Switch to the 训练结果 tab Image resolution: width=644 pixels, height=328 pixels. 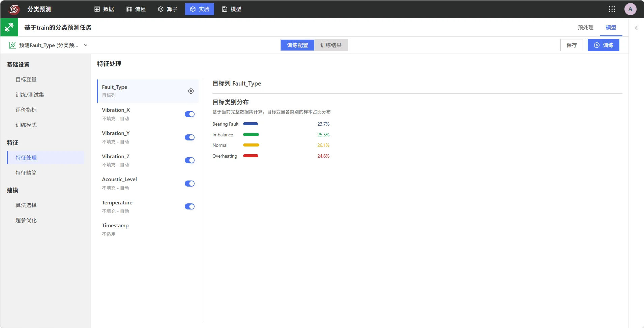[331, 45]
